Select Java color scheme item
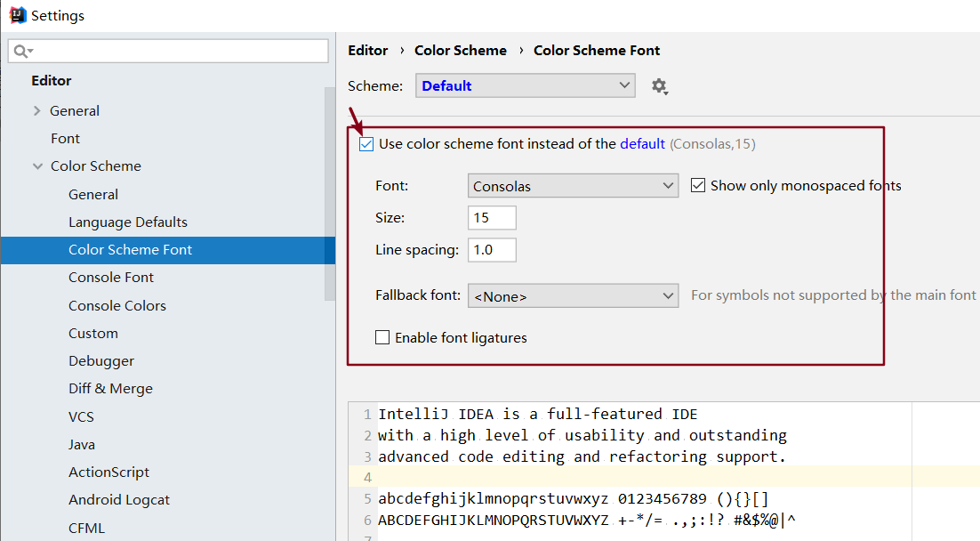This screenshot has width=980, height=541. tap(82, 445)
